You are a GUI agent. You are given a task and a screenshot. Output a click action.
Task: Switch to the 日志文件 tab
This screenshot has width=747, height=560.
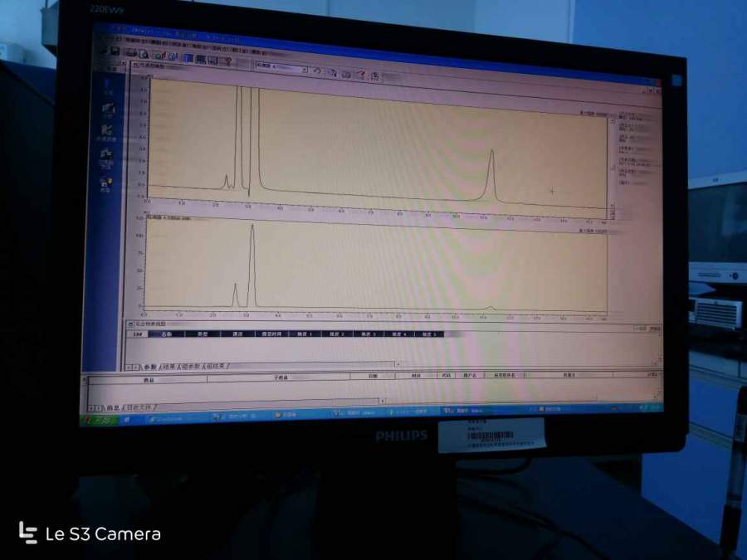[139, 407]
